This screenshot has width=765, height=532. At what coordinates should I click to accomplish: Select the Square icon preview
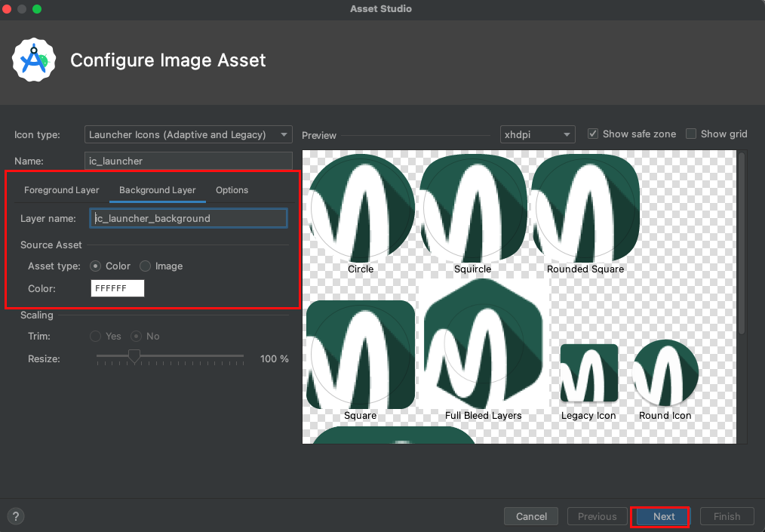[361, 355]
